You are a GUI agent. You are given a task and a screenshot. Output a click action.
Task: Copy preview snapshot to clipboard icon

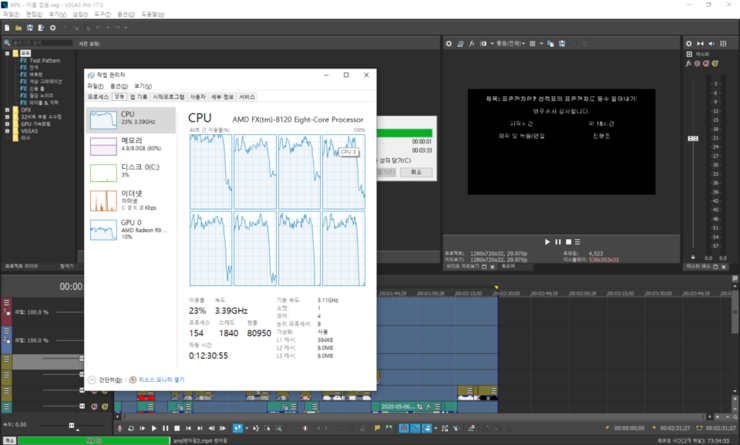tap(550, 43)
